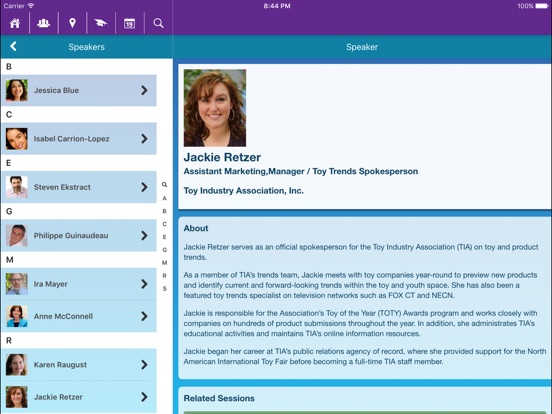The width and height of the screenshot is (552, 414).
Task: Tap the search icon in the alphabet index
Action: pyautogui.click(x=164, y=184)
